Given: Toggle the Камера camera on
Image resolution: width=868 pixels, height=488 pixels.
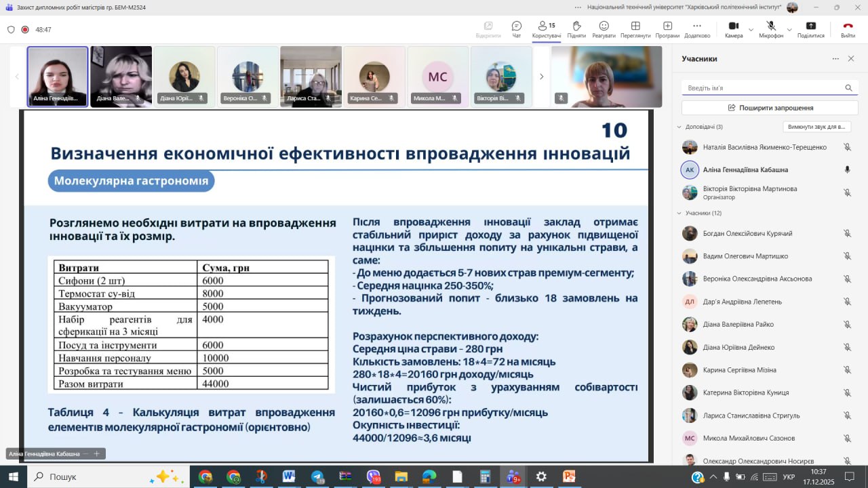Looking at the screenshot, I should (x=733, y=29).
